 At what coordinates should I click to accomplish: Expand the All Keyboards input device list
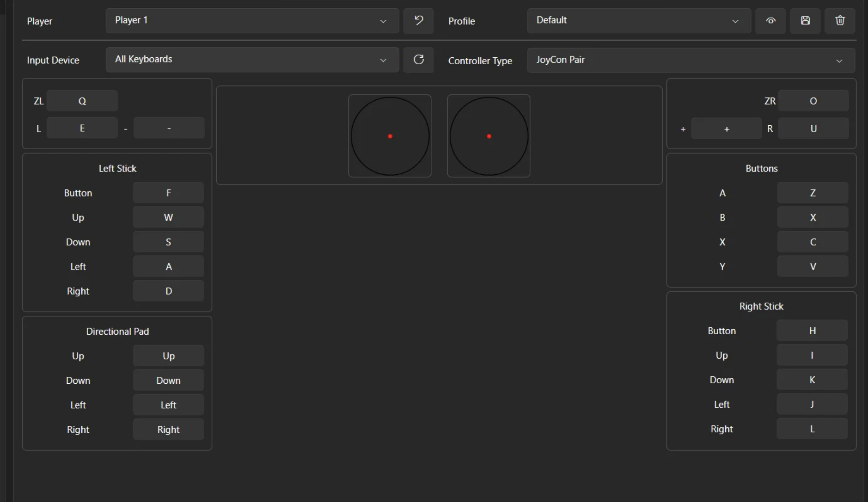[252, 60]
